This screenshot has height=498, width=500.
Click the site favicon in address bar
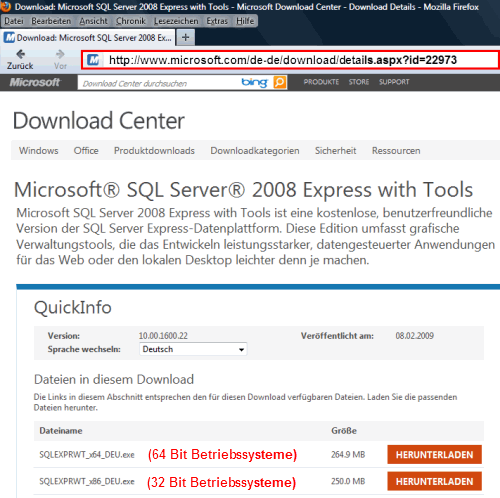[93, 60]
